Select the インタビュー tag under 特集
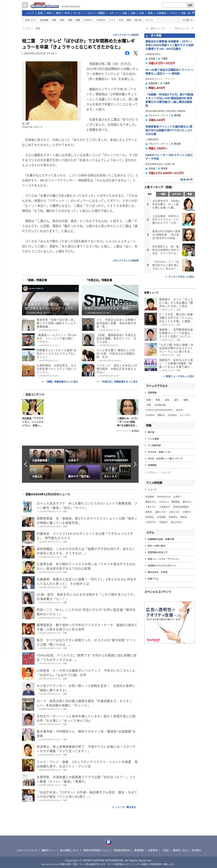Viewport: 217px width, 868px height. (x=152, y=472)
